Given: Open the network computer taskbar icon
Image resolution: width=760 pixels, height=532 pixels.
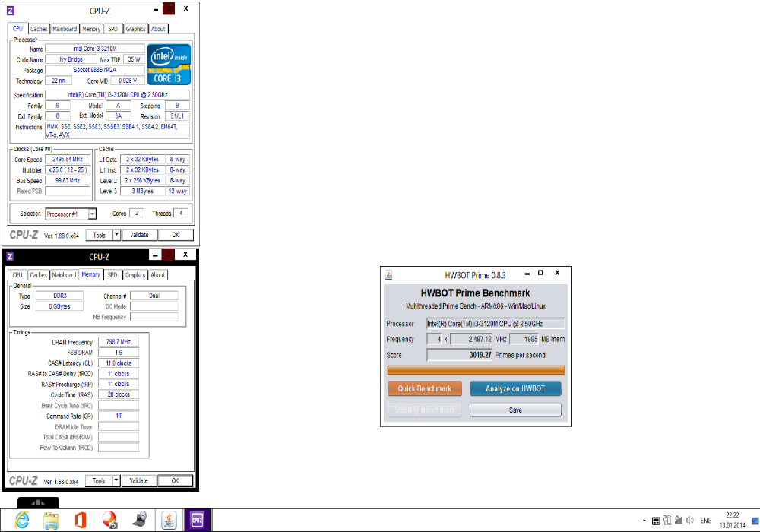Looking at the screenshot, I should (x=140, y=520).
